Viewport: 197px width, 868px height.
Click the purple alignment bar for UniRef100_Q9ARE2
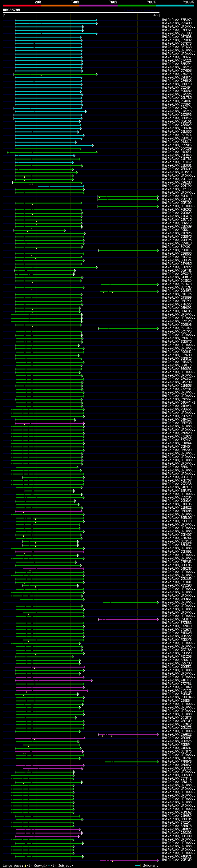point(128,734)
